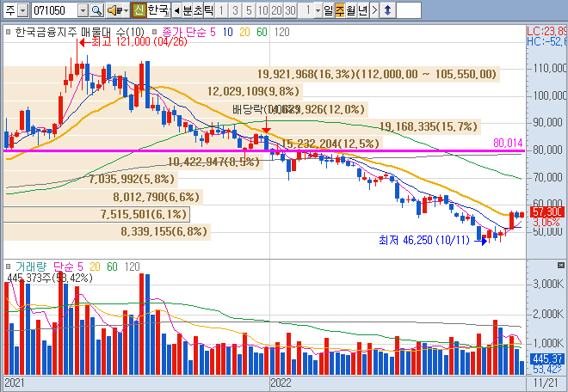Click volume profile label 7,035,992(5.8%)
568x392 pixels.
point(132,179)
